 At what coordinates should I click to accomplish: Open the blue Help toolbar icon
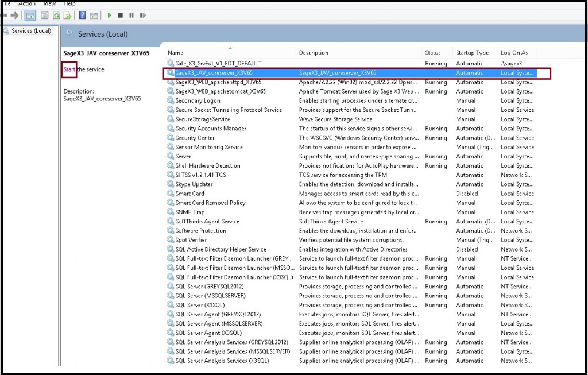point(83,16)
